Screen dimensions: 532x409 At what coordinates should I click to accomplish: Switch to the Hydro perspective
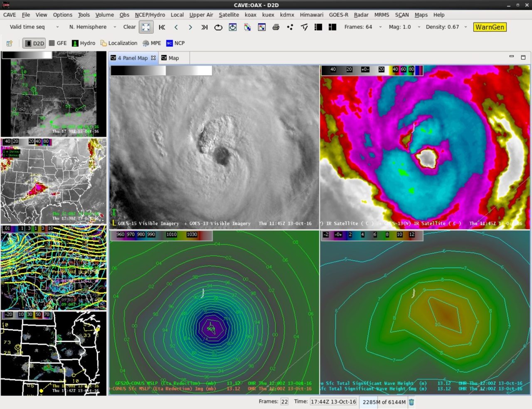[x=84, y=43]
